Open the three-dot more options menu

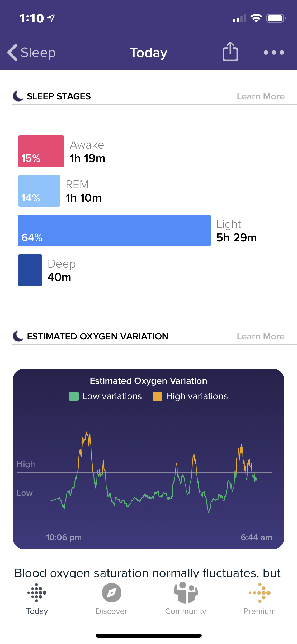tap(274, 52)
